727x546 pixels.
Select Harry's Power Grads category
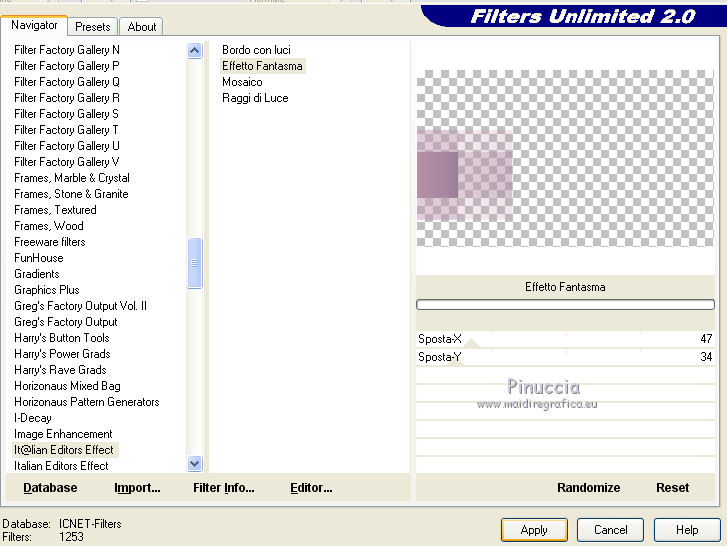pyautogui.click(x=62, y=354)
